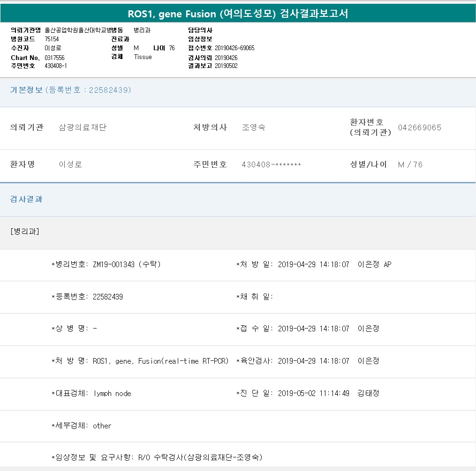Viewport: 476px width, 471px height.
Task: Click the 결과보고 date 20190502
Action: [x=226, y=66]
